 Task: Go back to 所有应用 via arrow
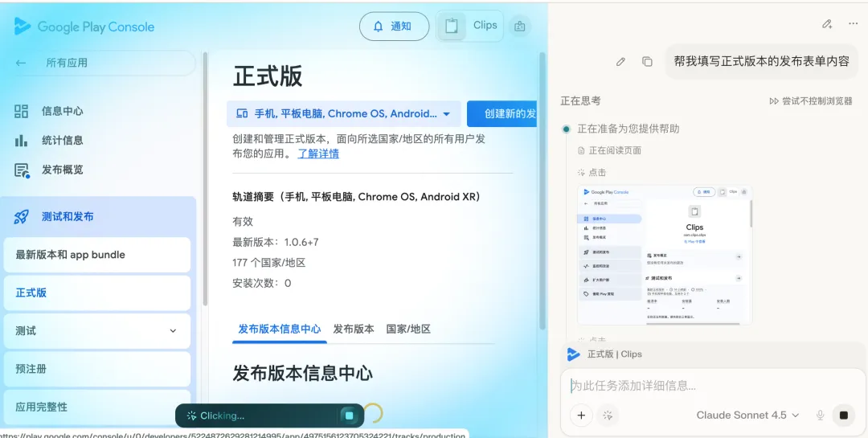pos(21,63)
